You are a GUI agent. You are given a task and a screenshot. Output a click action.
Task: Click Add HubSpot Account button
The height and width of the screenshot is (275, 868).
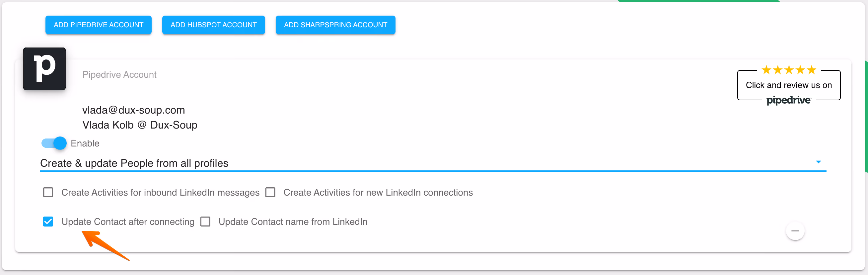coord(214,25)
